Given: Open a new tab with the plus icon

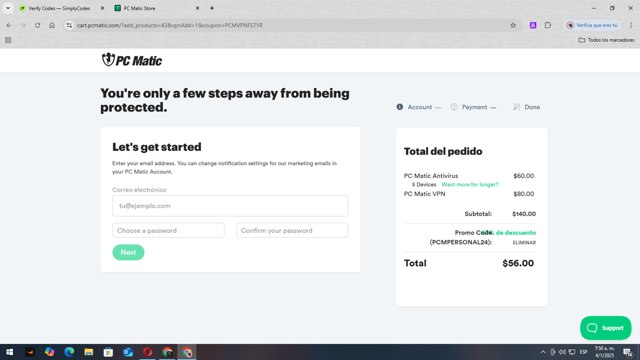Looking at the screenshot, I should [212, 8].
